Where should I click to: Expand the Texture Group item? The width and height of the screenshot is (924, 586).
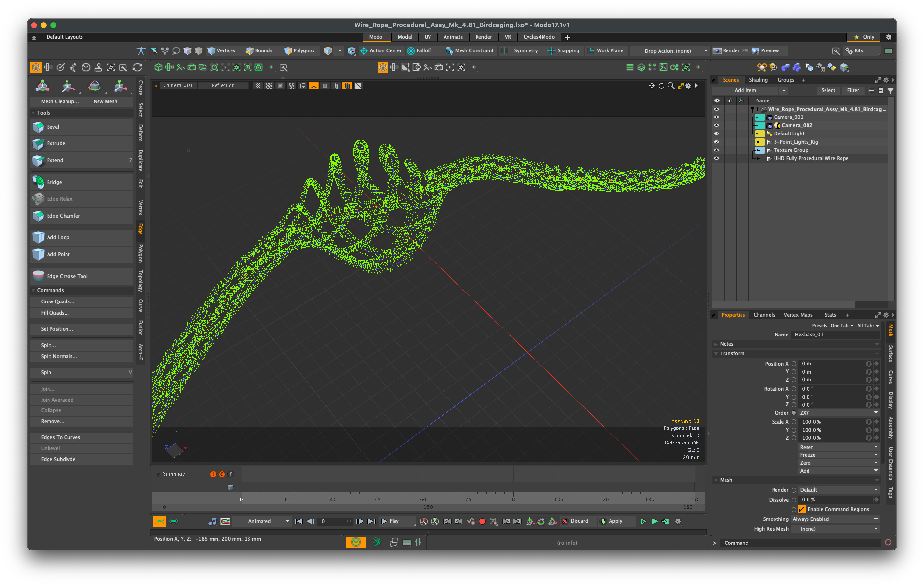[x=758, y=150]
